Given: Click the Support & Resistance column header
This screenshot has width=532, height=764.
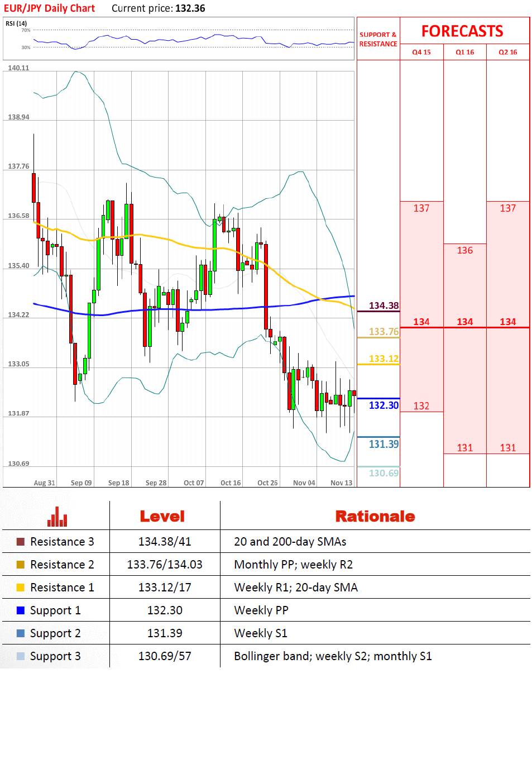Looking at the screenshot, I should click(378, 39).
